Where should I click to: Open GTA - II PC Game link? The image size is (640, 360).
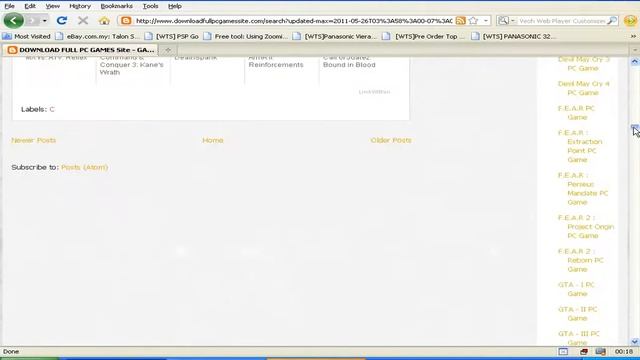(578, 313)
